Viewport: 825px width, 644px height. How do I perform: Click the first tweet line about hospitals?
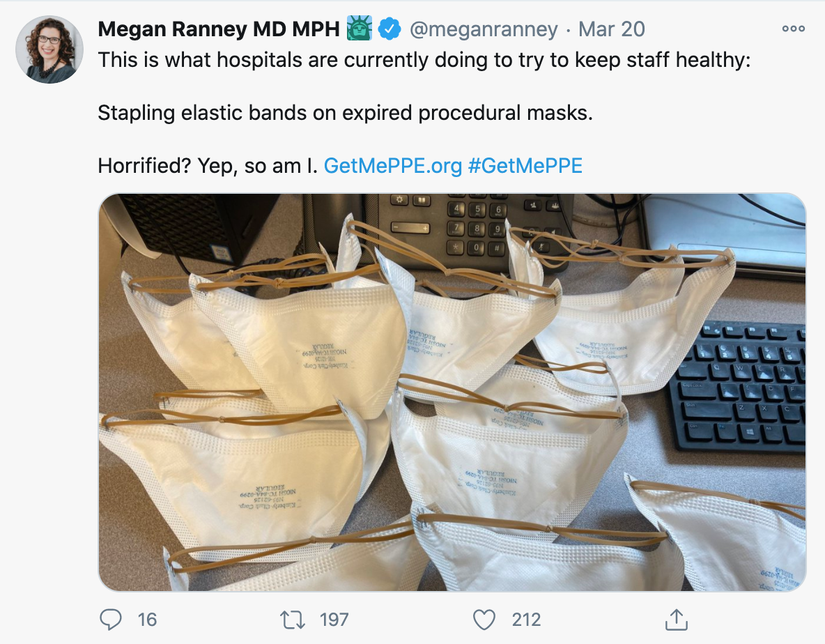pos(424,60)
